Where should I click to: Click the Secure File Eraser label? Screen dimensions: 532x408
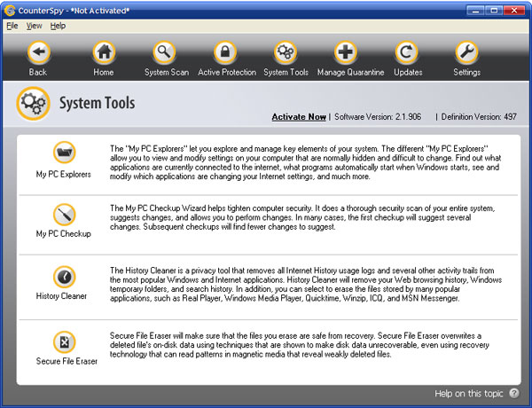pyautogui.click(x=66, y=361)
